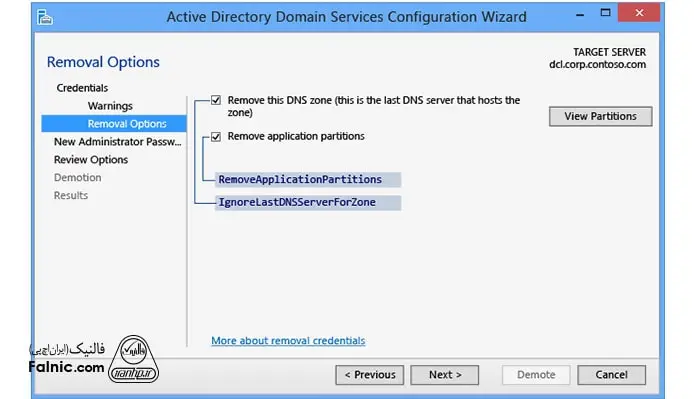This screenshot has height=399, width=694.
Task: Open the Credentials step in sidebar
Action: [82, 88]
